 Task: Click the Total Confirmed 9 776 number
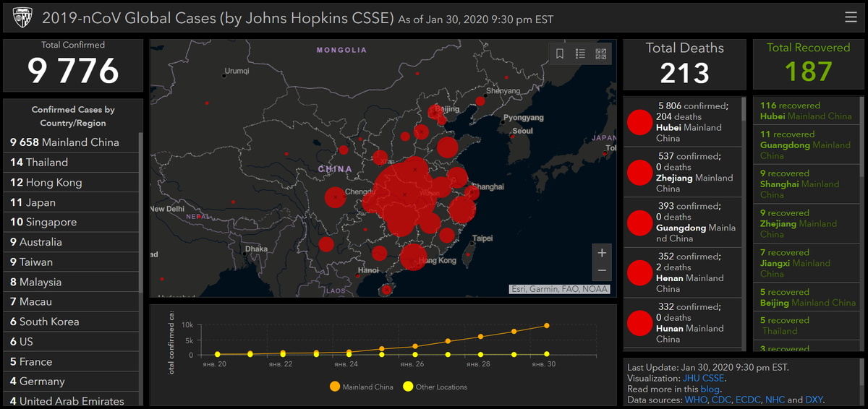click(x=73, y=71)
